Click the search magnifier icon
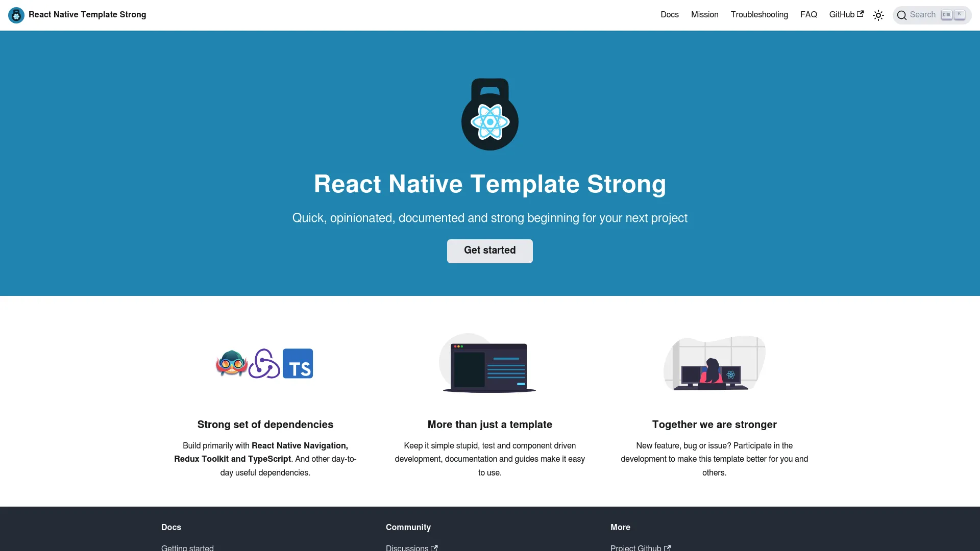The width and height of the screenshot is (980, 551). tap(902, 15)
